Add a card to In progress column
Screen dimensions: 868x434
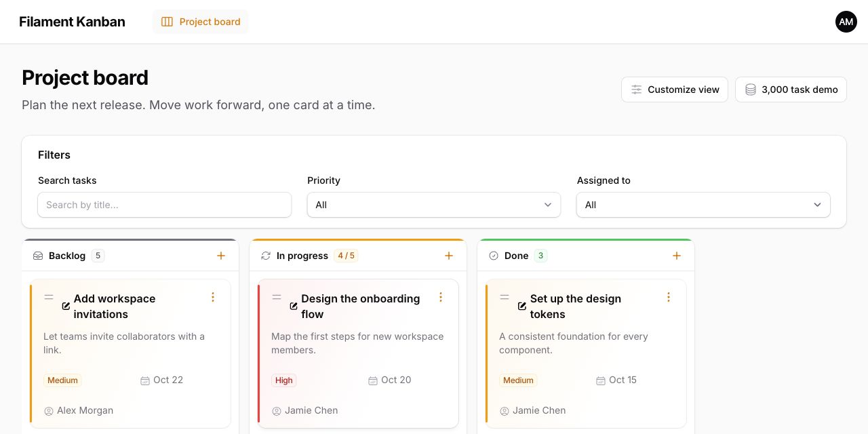pyautogui.click(x=449, y=256)
